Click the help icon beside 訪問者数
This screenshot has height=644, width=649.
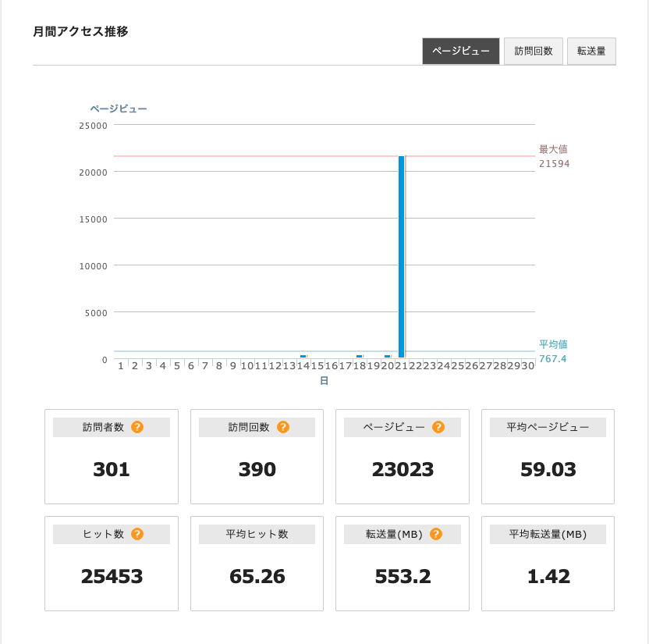pyautogui.click(x=137, y=427)
